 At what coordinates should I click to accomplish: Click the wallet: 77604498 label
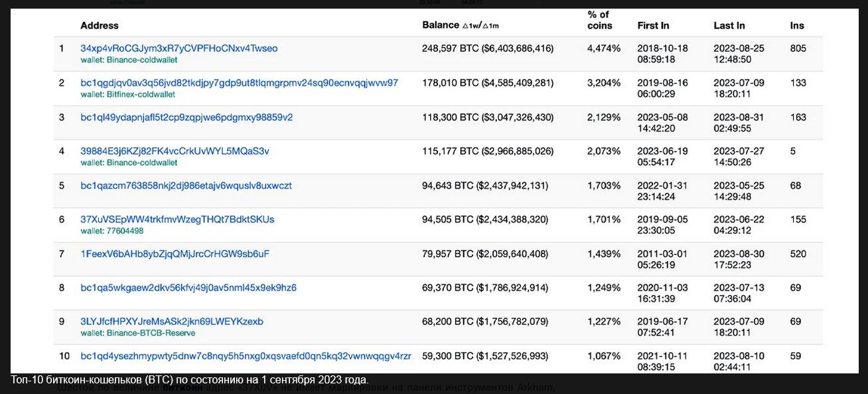[x=112, y=231]
